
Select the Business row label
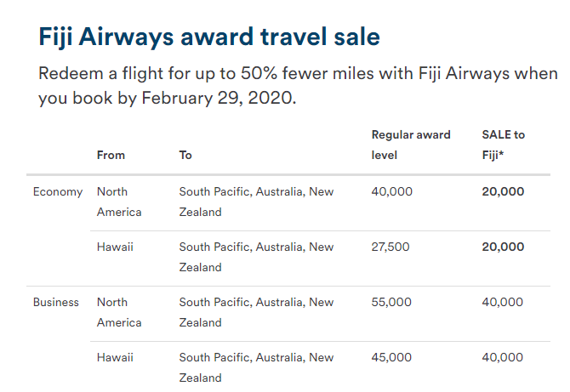[x=55, y=302]
